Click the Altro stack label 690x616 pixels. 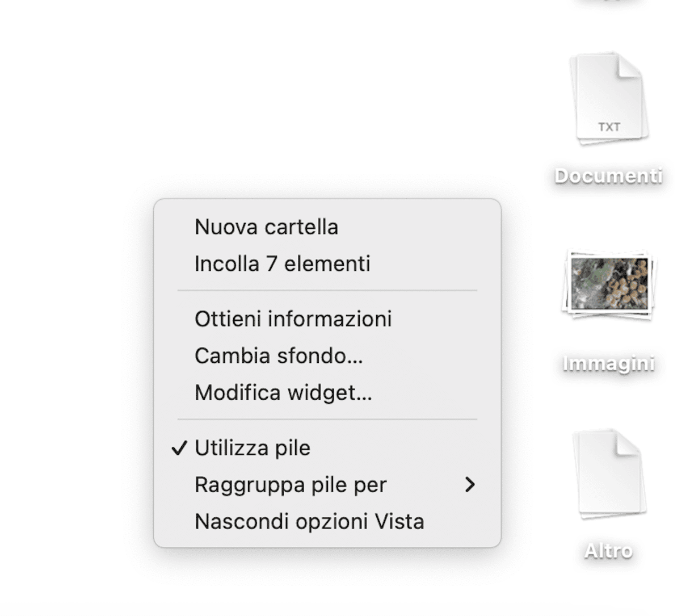[x=609, y=551]
